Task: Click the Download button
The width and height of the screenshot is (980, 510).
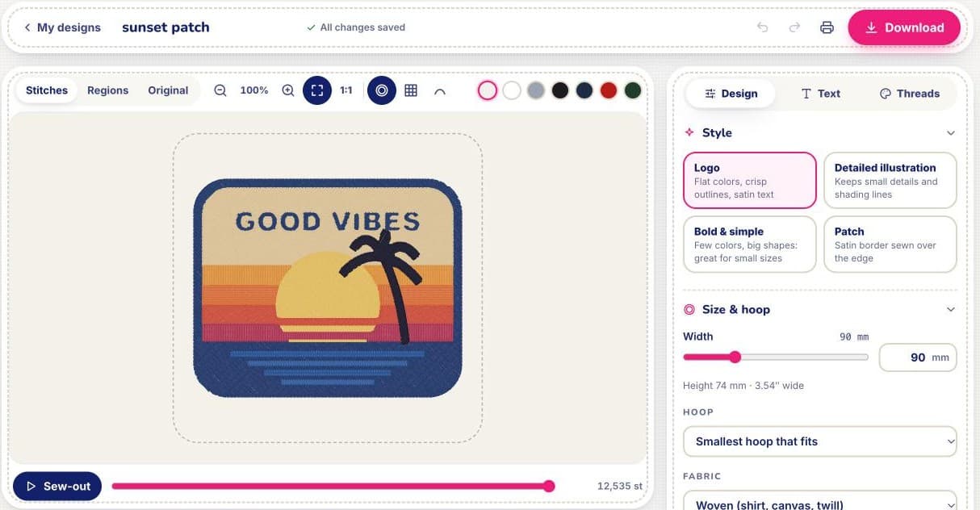Action: (904, 27)
